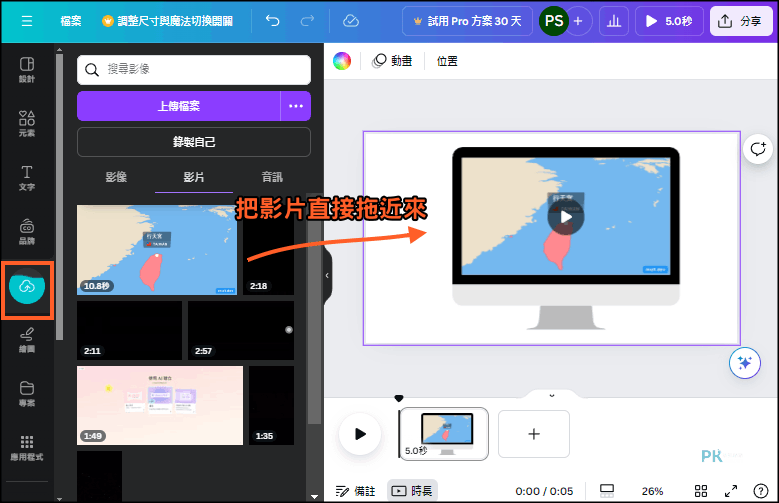Image resolution: width=779 pixels, height=503 pixels.
Task: Check cloud save status icon
Action: [351, 21]
